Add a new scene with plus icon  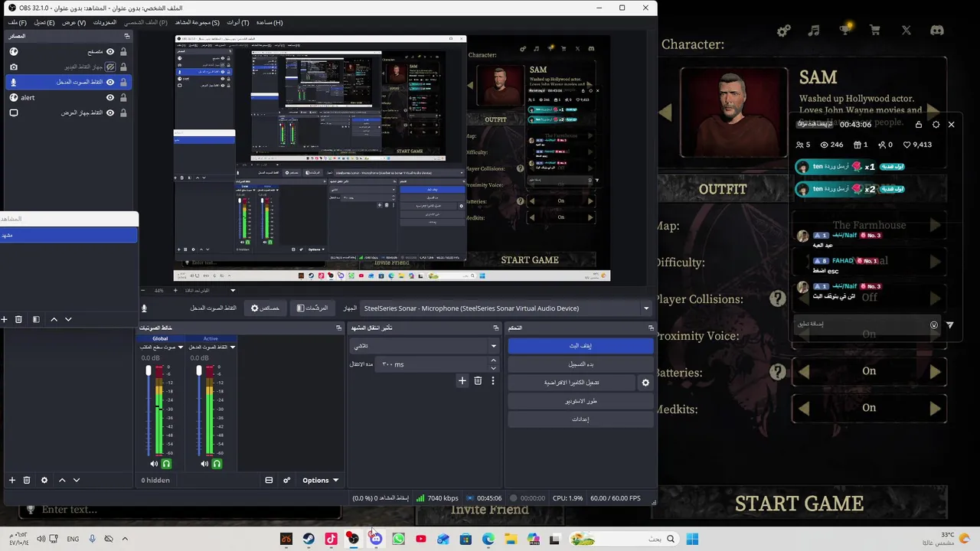pos(4,319)
